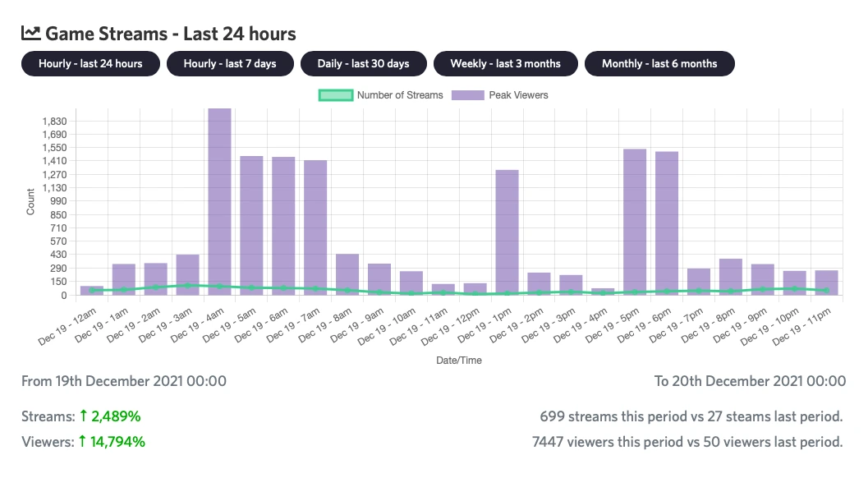Image resolution: width=868 pixels, height=487 pixels.
Task: Click the Hourly - last 24 hours filter
Action: coord(90,63)
